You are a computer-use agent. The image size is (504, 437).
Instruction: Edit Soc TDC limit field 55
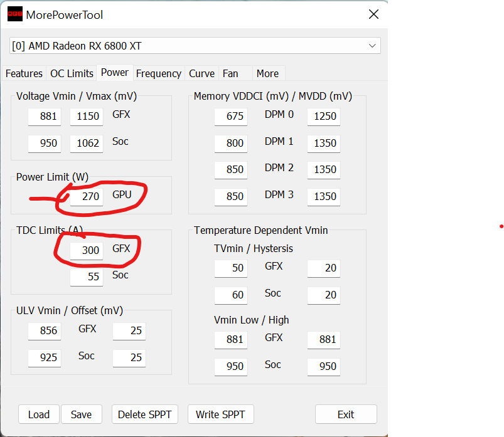[87, 277]
